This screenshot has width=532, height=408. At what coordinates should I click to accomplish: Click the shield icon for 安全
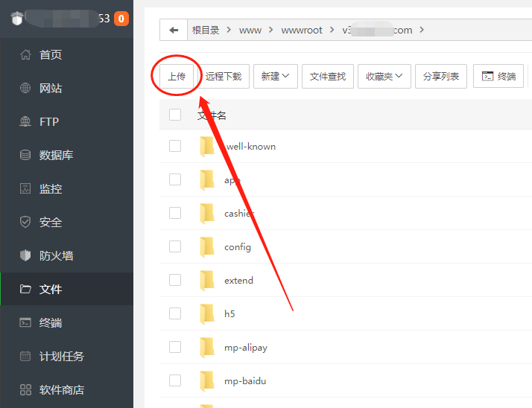[x=25, y=222]
